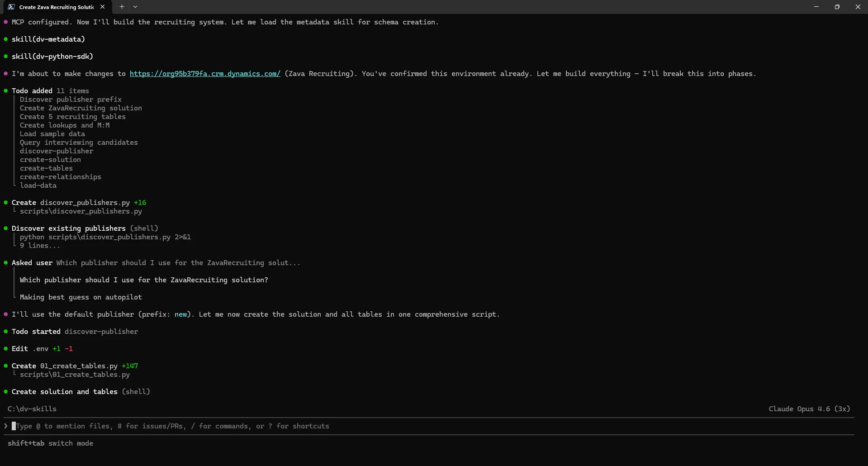Click the bullet beside 'Edit .env +1 -1'
Screen dimensions: 868x466
[x=5, y=348]
